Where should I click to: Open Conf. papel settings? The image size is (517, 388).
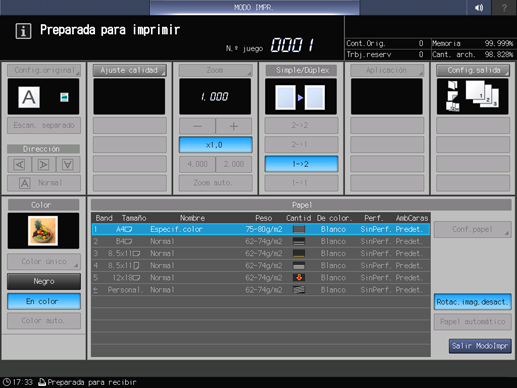point(472,229)
